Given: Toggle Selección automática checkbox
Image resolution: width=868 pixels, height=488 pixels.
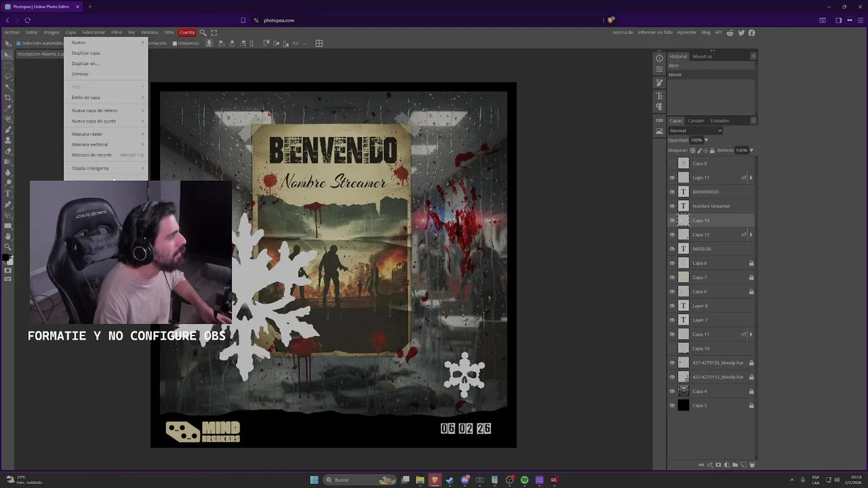Looking at the screenshot, I should click(x=18, y=43).
